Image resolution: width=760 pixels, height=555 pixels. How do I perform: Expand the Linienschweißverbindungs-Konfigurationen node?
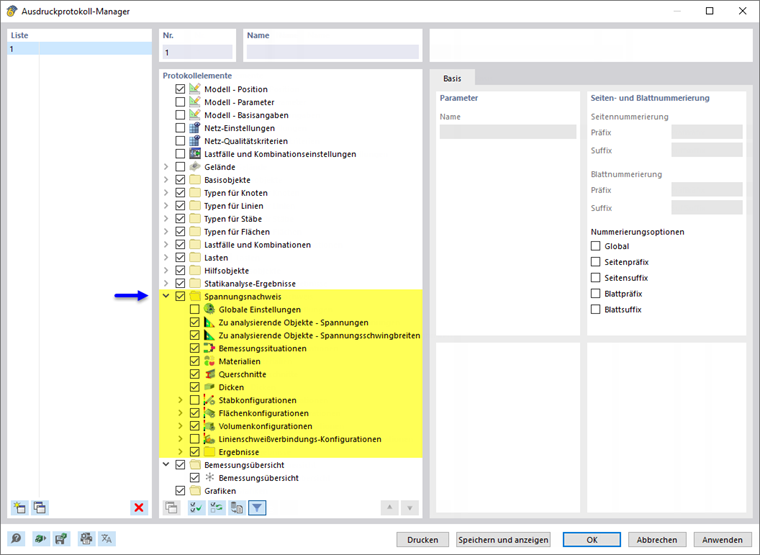180,439
